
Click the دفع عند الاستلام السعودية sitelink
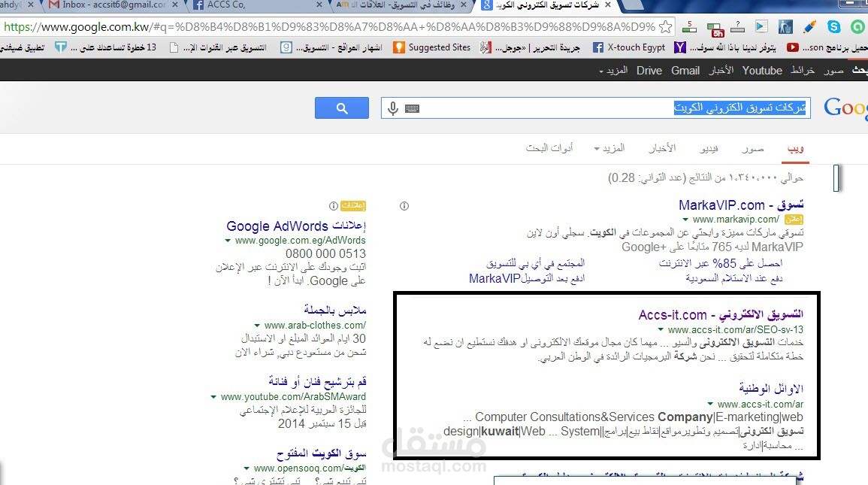point(734,278)
